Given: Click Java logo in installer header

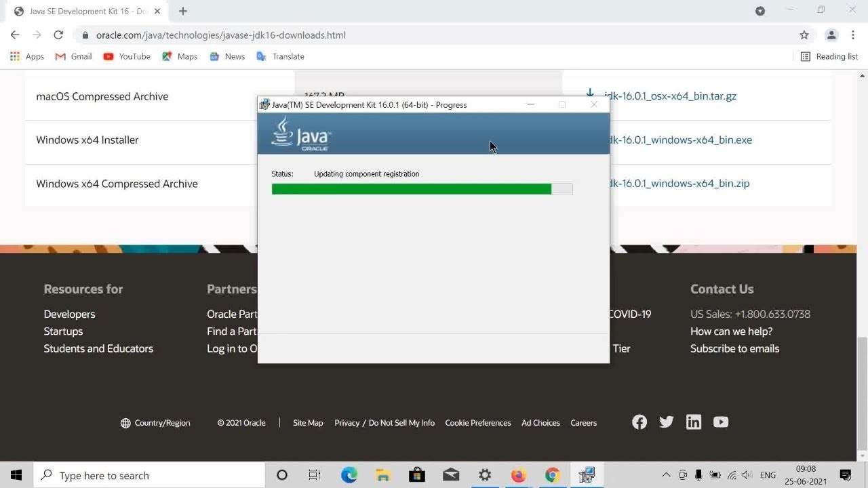Looking at the screenshot, I should pos(300,134).
